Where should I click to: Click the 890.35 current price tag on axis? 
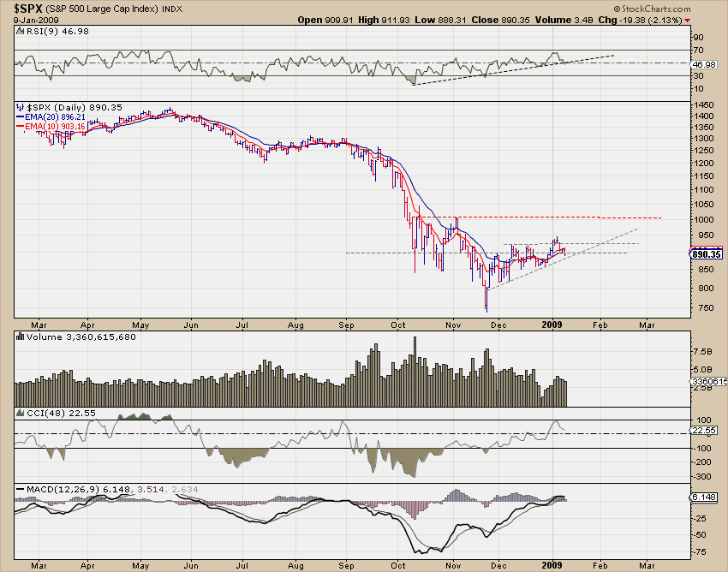[x=706, y=254]
